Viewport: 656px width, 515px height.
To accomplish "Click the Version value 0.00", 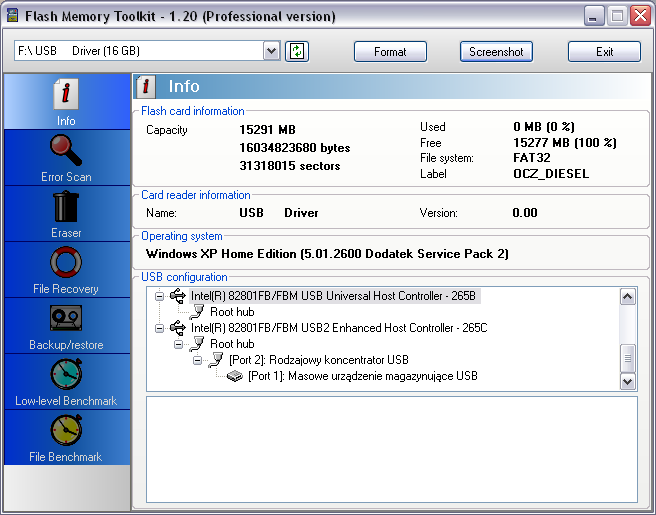I will 525,213.
